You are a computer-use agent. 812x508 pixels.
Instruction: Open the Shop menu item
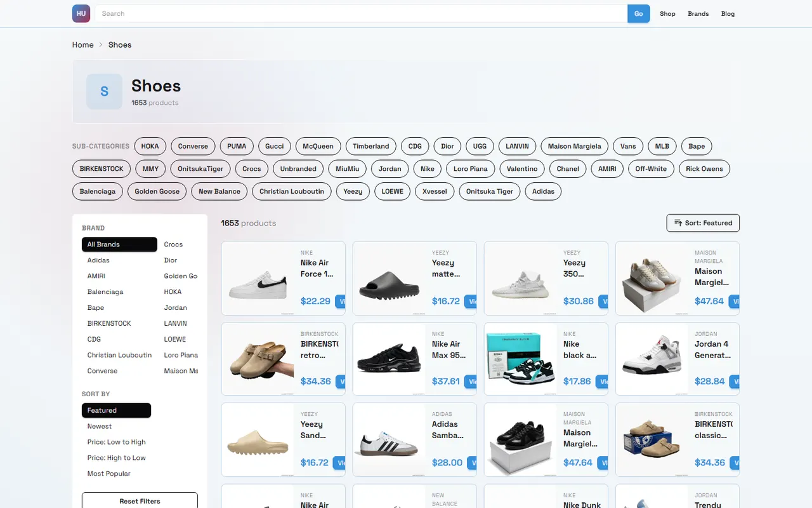(667, 13)
